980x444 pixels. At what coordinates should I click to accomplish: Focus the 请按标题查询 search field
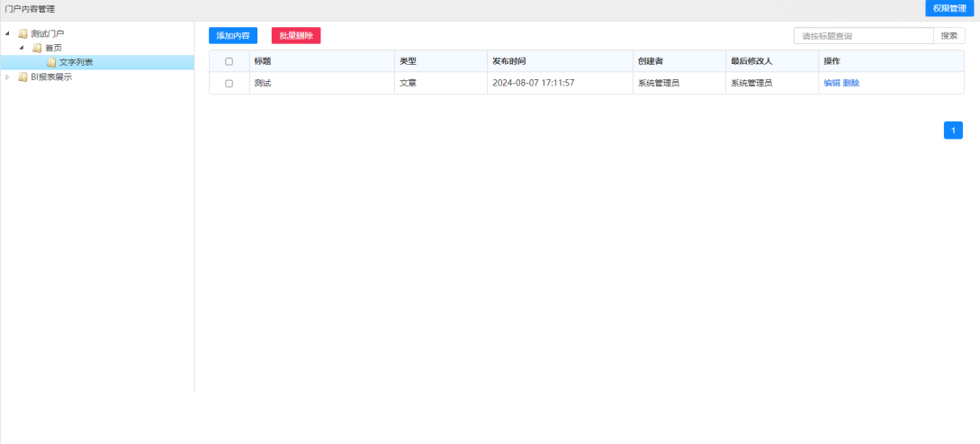(863, 36)
